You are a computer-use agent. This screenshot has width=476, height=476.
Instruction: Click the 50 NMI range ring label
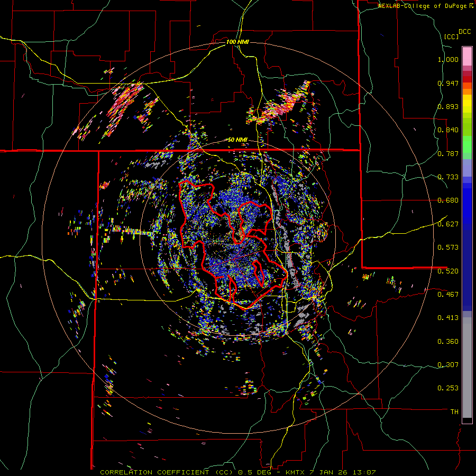tap(237, 140)
